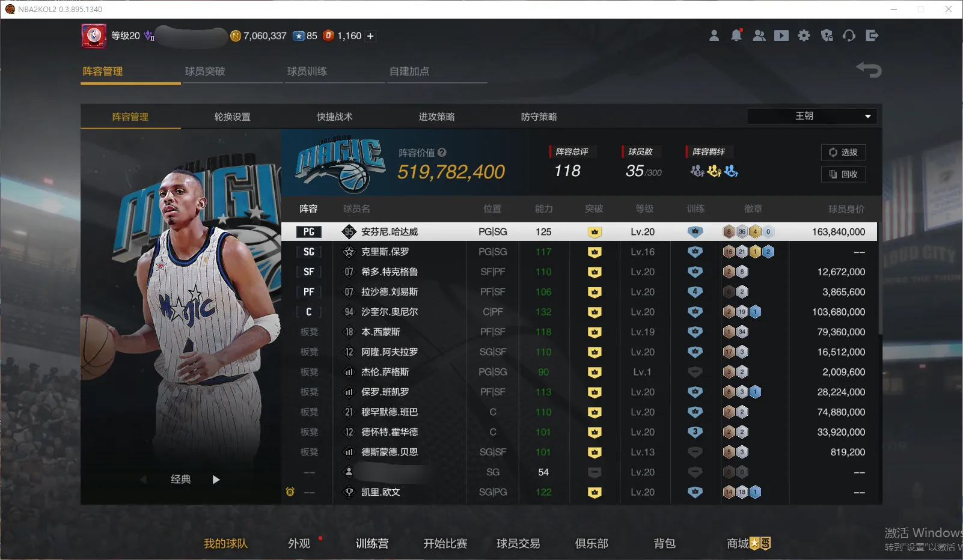This screenshot has height=560, width=963.
Task: Click the breakthrough icon for 杰伦.萨格斯
Action: 595,372
